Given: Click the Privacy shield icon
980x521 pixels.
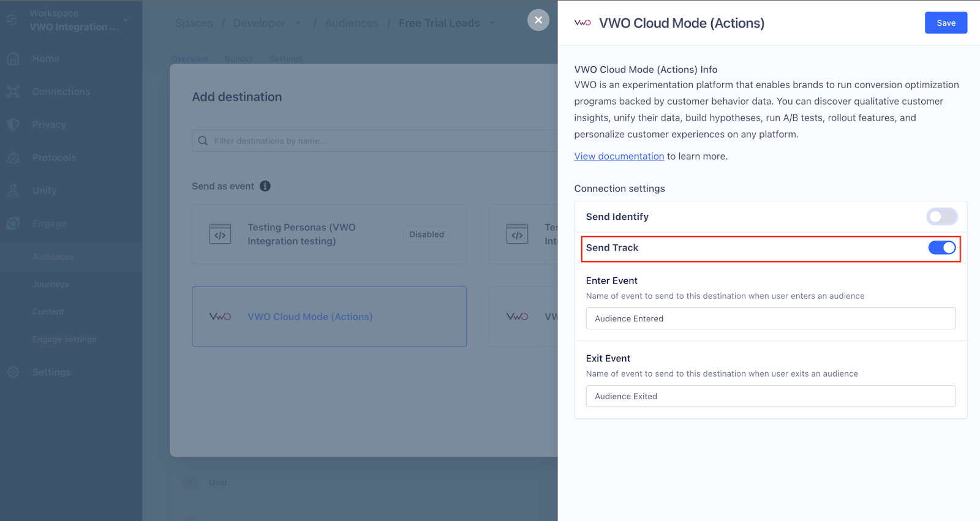Looking at the screenshot, I should [13, 124].
